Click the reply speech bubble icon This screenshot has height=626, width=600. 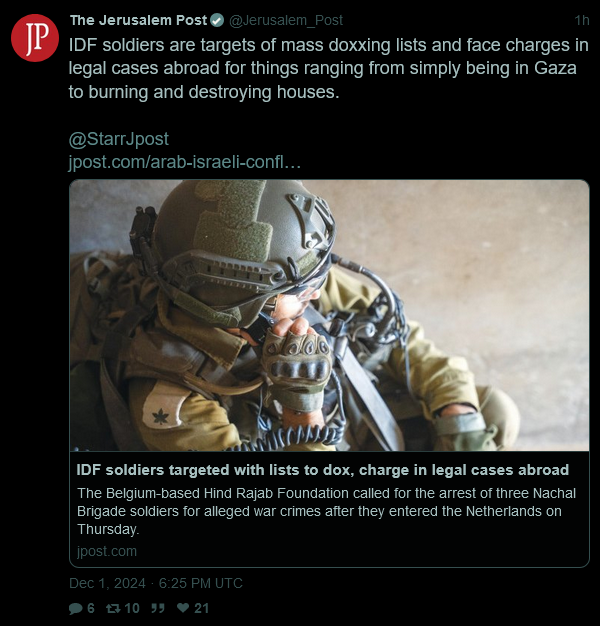point(75,608)
